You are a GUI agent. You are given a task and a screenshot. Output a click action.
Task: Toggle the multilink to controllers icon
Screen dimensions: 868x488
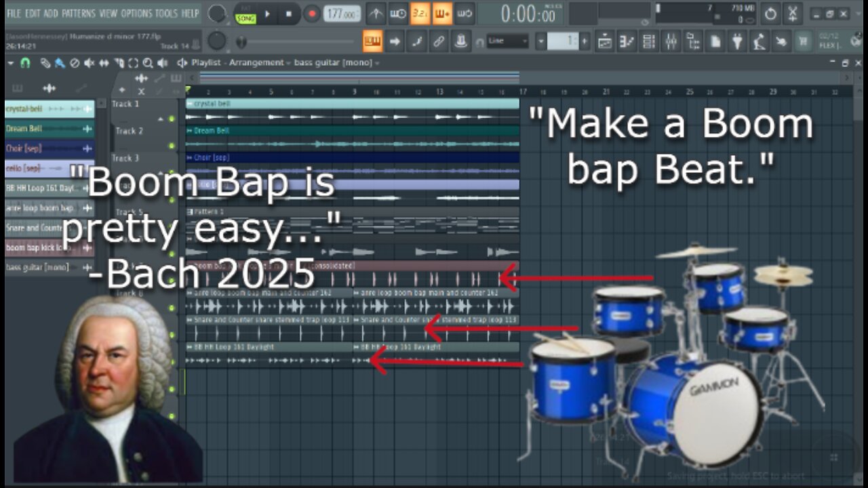pyautogui.click(x=439, y=41)
